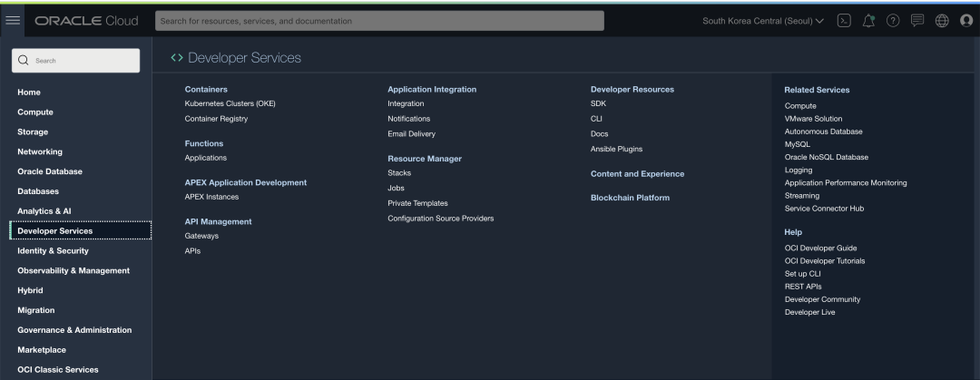Screen dimensions: 980x380
Task: Open Cloud Shell developer tools icon
Action: click(844, 21)
